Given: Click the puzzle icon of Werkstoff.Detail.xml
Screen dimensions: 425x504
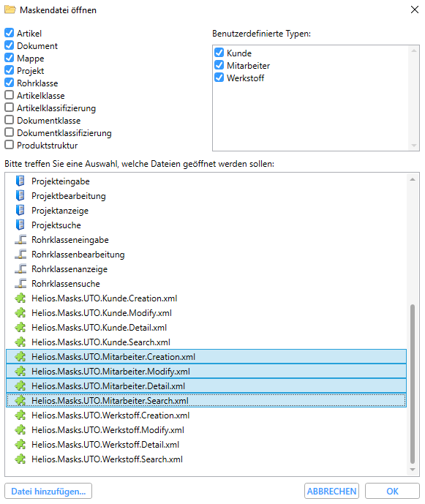Looking at the screenshot, I should (x=20, y=444).
